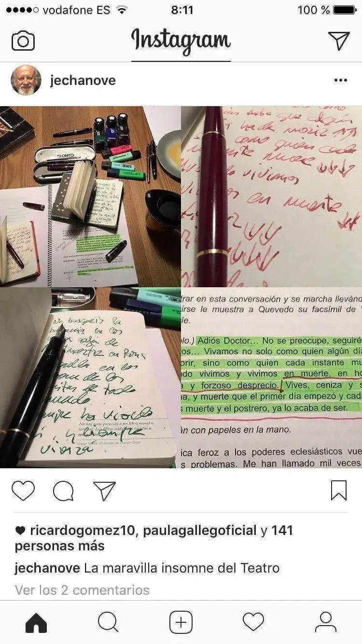This screenshot has height=644, width=362.
Task: Expand Ver los 2 comentarios
Action: pyautogui.click(x=82, y=590)
